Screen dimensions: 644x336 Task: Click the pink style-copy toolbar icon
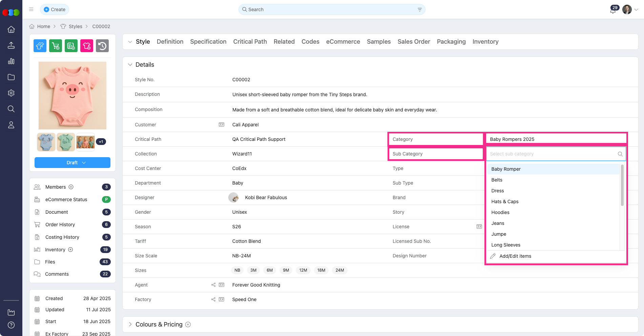click(86, 46)
